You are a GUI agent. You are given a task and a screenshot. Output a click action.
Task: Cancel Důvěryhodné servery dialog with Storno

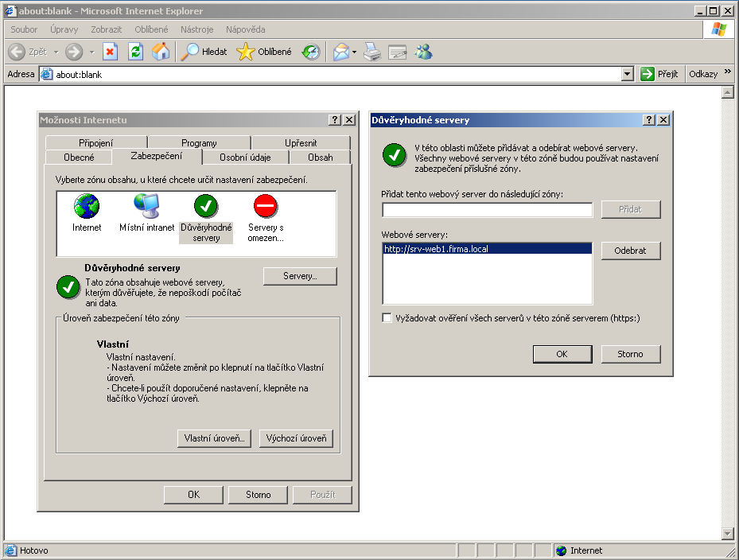(631, 353)
